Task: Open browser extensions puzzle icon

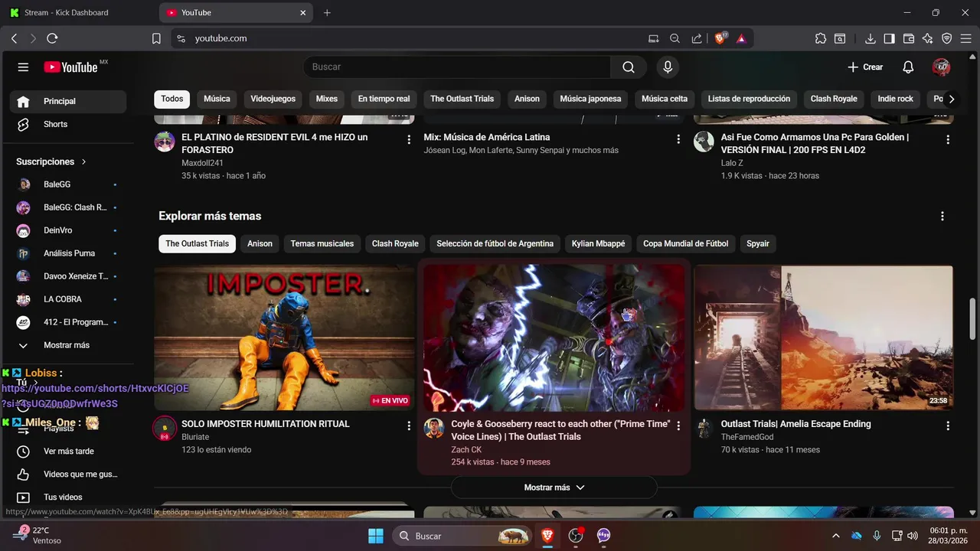Action: 821,38
